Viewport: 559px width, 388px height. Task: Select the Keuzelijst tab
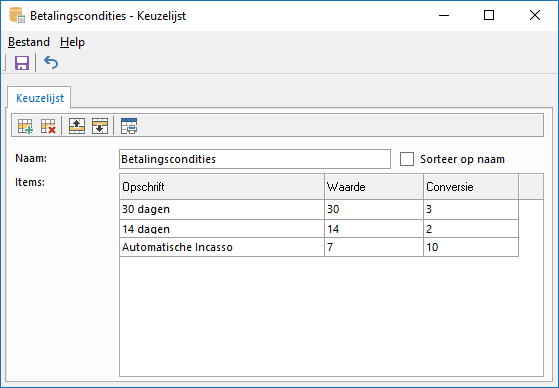tap(40, 98)
